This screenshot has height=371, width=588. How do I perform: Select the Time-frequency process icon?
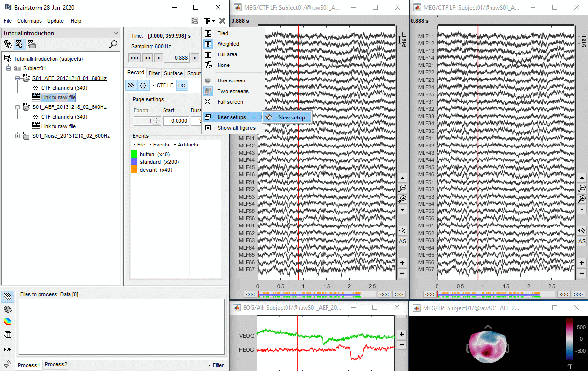(8, 321)
